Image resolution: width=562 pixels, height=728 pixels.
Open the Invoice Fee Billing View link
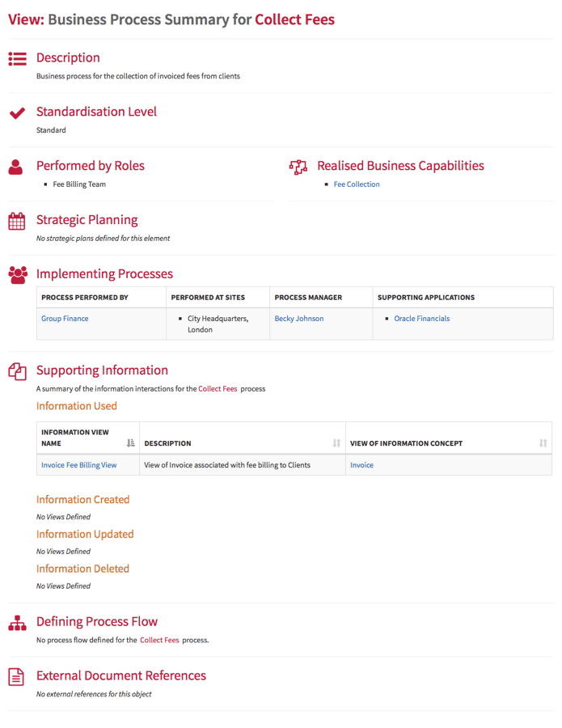(x=79, y=465)
